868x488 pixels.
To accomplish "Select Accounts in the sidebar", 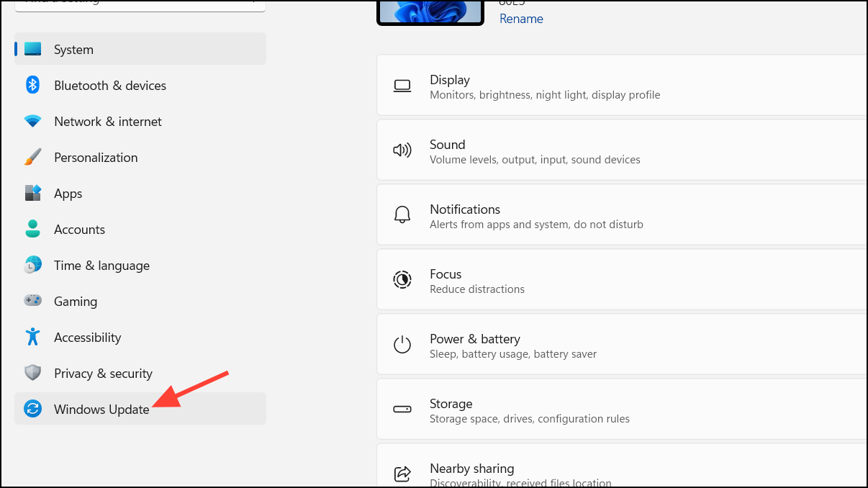I will [140, 229].
